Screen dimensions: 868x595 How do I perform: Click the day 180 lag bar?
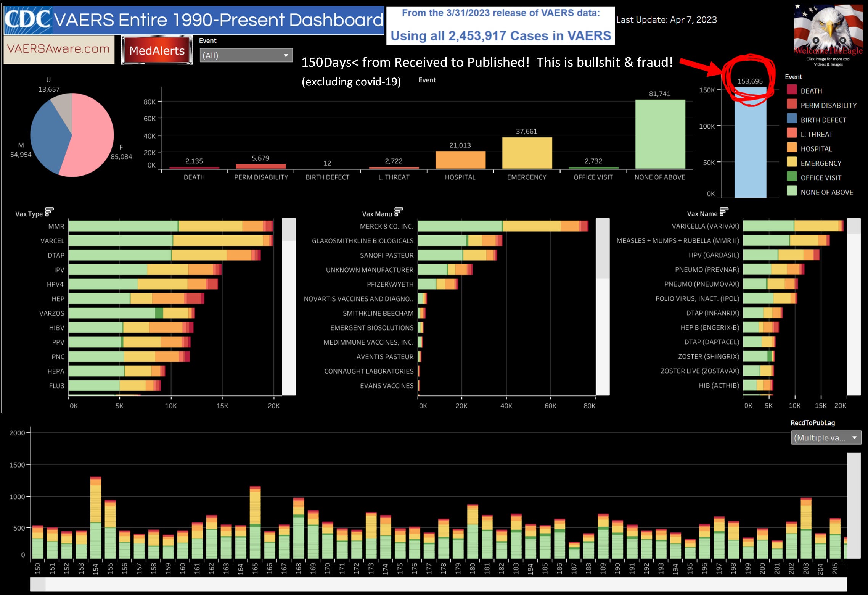click(x=473, y=532)
